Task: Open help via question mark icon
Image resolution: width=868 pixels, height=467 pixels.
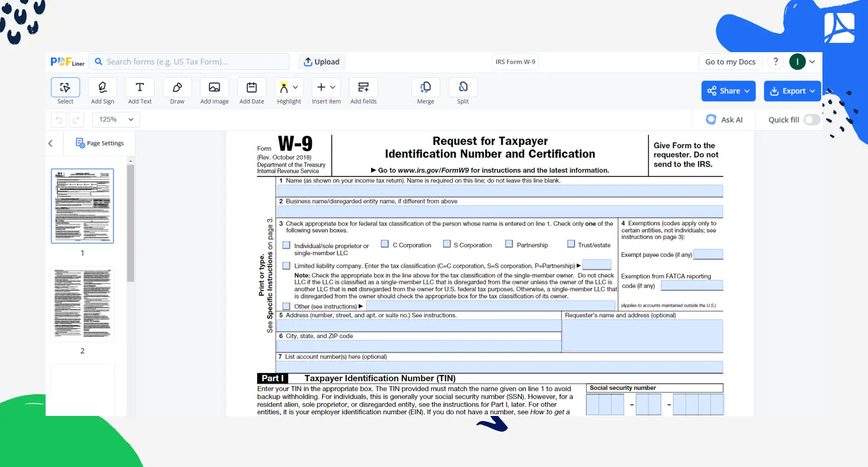Action: coord(776,61)
